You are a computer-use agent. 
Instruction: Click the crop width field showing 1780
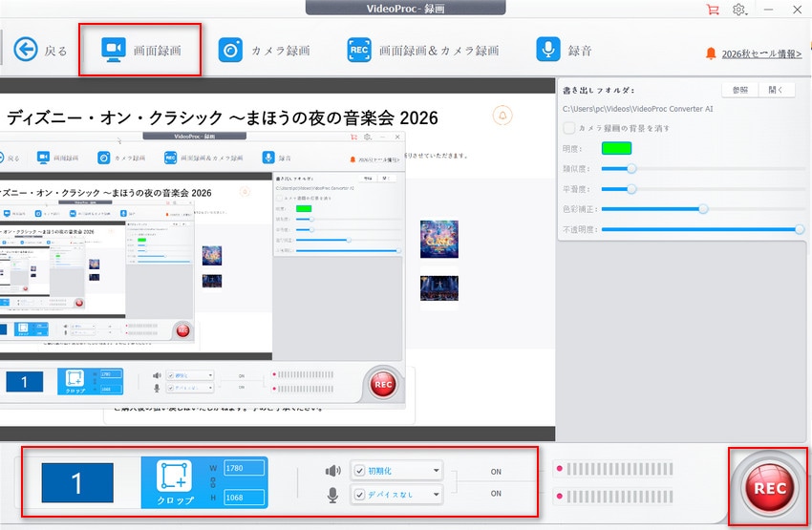pyautogui.click(x=244, y=468)
